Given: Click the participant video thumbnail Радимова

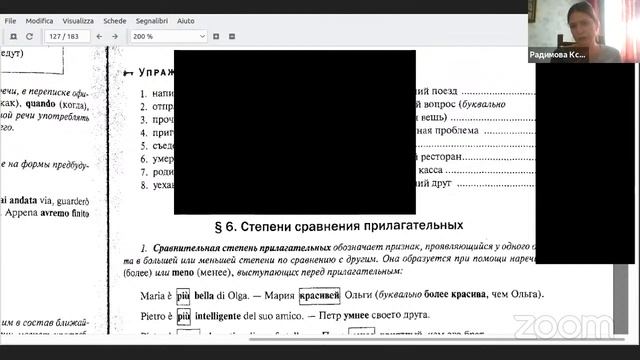Looking at the screenshot, I should pos(584,31).
